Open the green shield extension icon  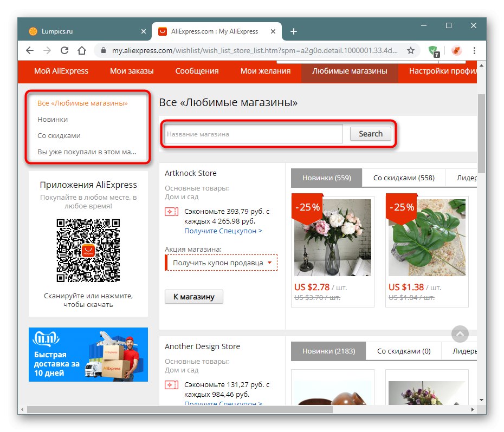(x=434, y=51)
